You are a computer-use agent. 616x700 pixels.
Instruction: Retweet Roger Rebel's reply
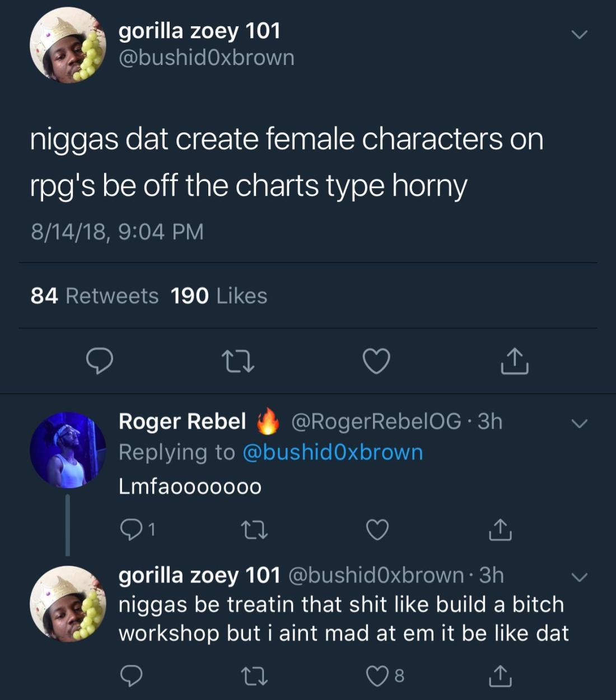tap(254, 529)
